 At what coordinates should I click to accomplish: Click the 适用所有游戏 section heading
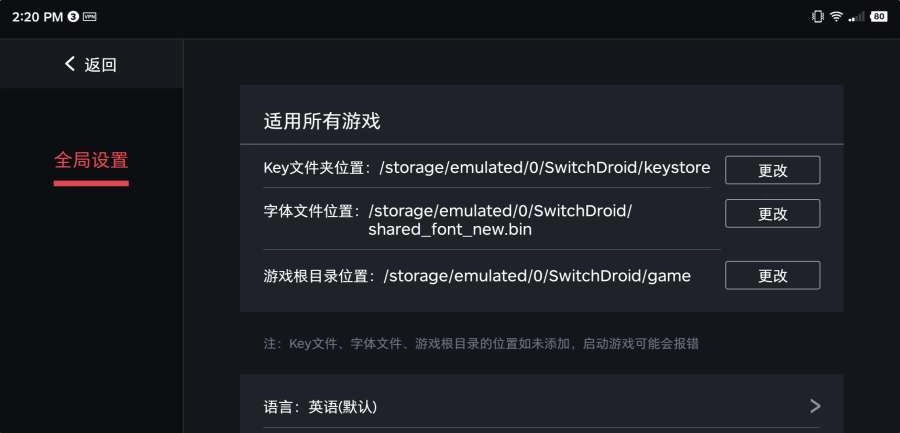click(322, 122)
